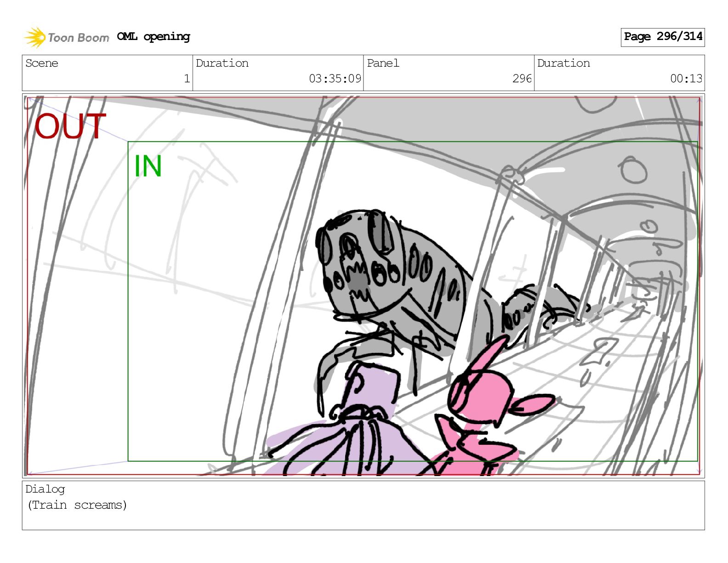Click the scene duration 03:35:09
This screenshot has height=563, width=728.
click(335, 79)
